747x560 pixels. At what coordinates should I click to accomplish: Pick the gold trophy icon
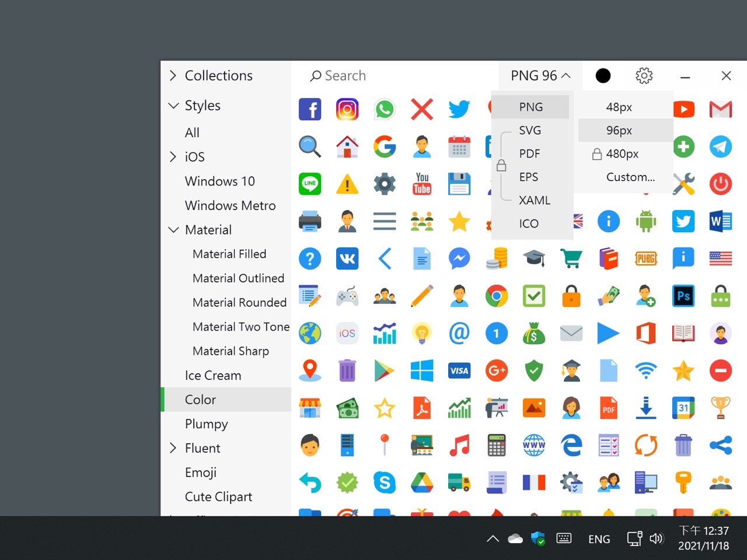click(x=721, y=408)
